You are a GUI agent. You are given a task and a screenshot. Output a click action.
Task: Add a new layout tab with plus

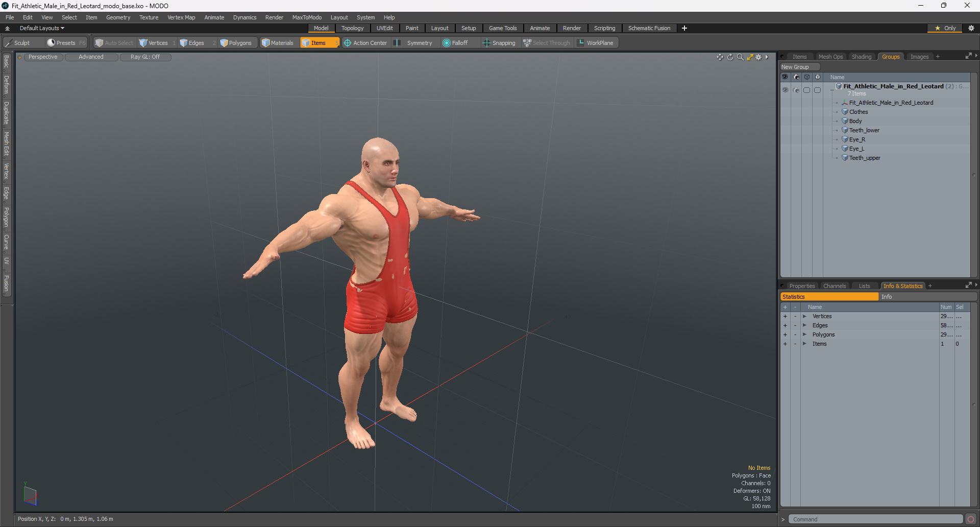[684, 28]
